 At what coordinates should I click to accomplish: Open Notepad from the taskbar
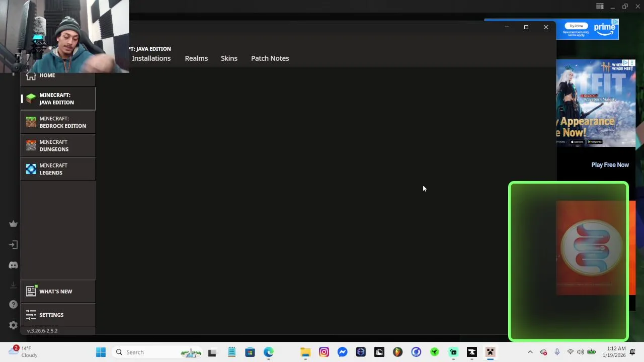pos(231,352)
